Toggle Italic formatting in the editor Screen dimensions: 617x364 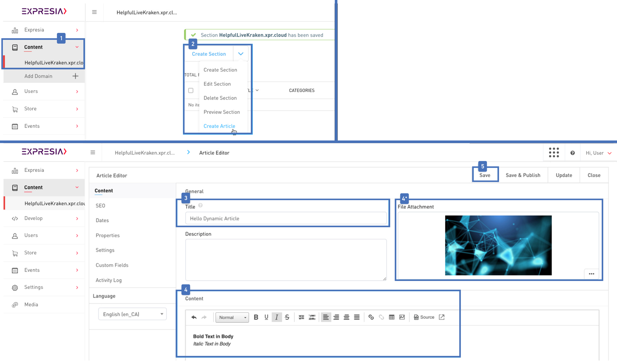pyautogui.click(x=276, y=317)
